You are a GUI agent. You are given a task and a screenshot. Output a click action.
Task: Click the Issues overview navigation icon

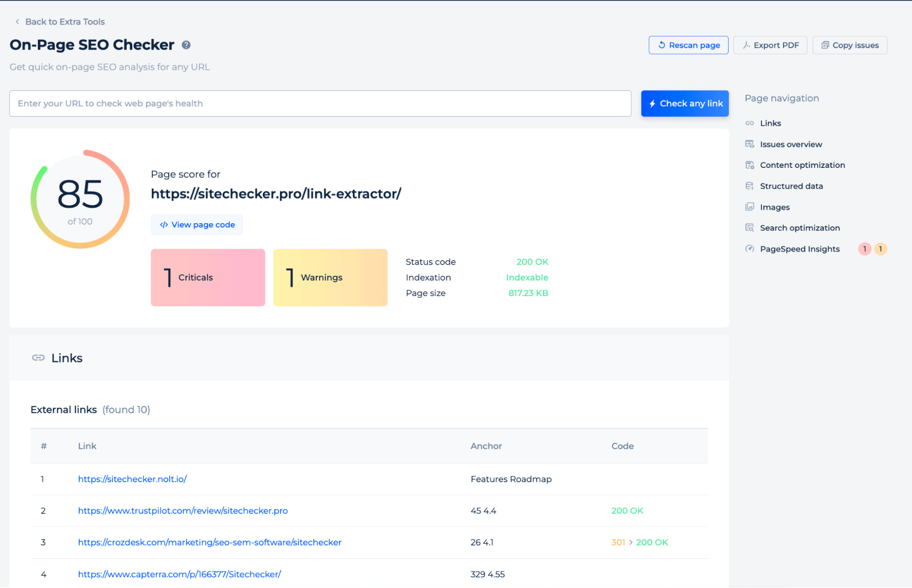[x=750, y=144]
